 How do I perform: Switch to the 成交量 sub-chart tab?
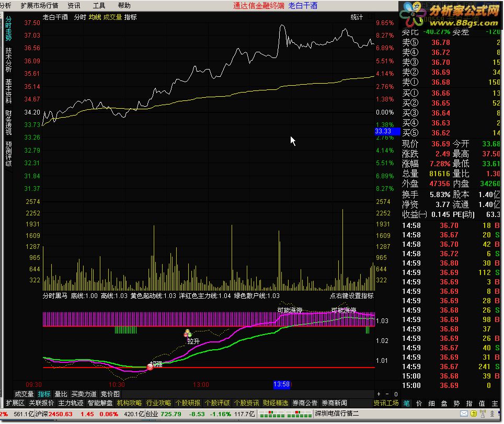24,394
